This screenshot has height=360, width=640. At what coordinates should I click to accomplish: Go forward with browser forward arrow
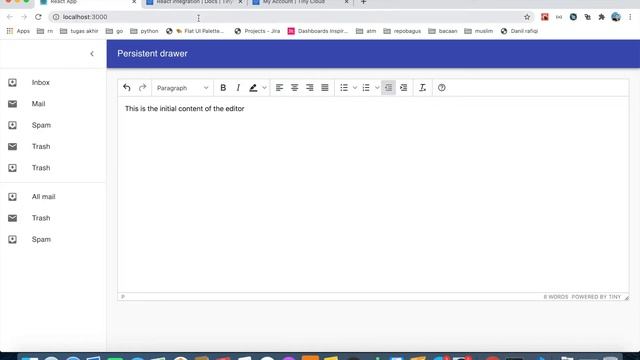[x=24, y=17]
